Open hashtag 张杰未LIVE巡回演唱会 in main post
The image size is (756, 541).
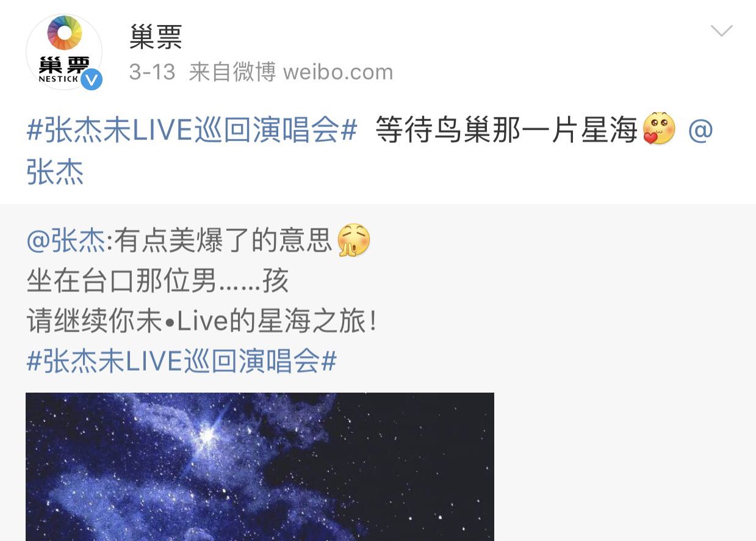(192, 130)
